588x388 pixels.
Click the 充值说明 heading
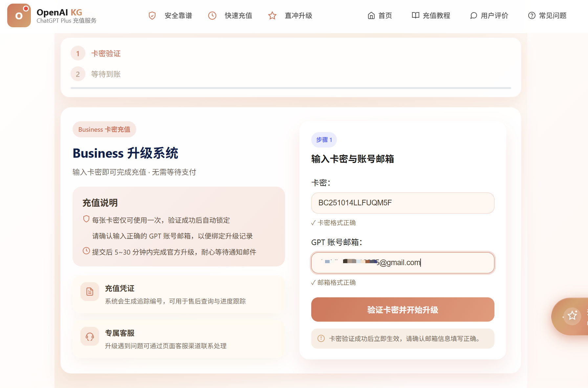point(100,203)
